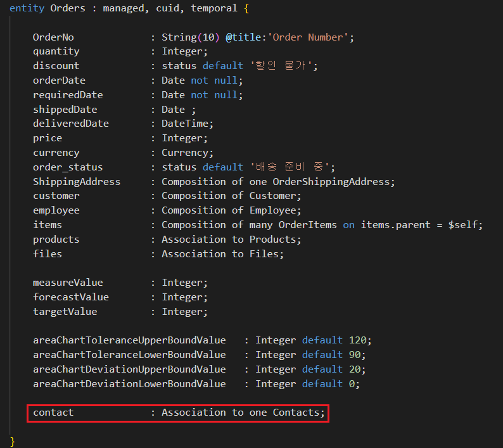Click the closing curly brace of the entity
The height and width of the screenshot is (448, 503).
coord(13,442)
